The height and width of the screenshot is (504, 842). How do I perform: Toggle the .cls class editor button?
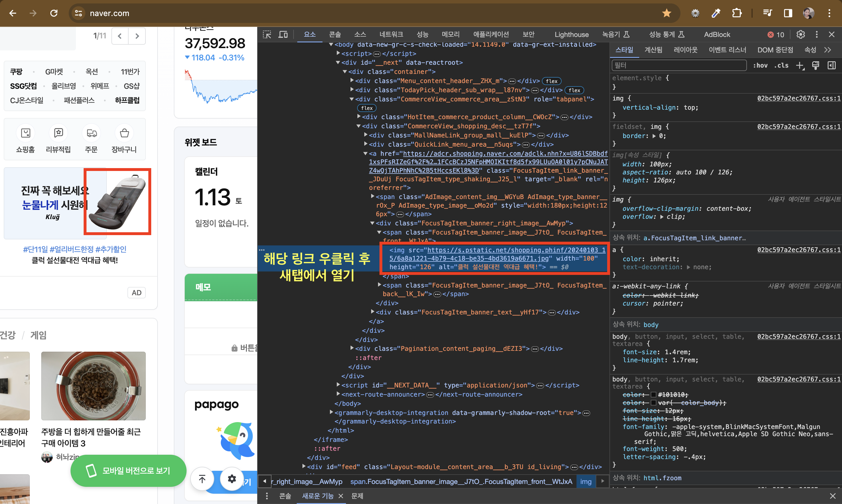[x=781, y=65]
